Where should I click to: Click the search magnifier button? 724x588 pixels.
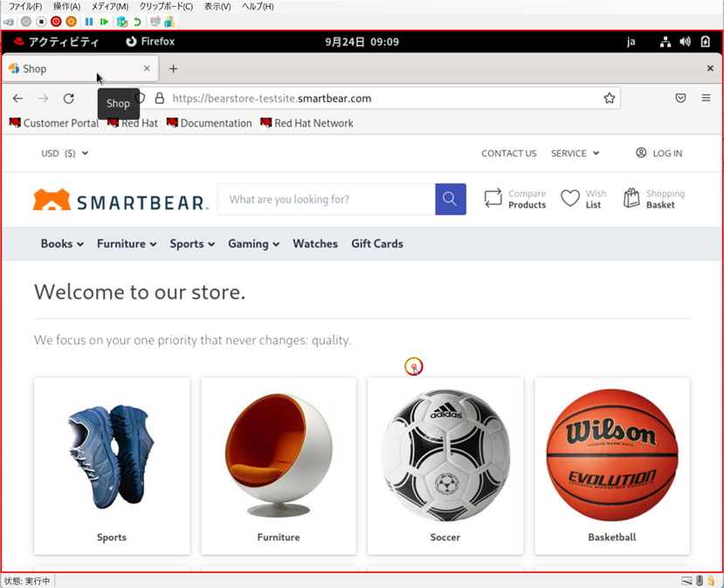pyautogui.click(x=450, y=199)
